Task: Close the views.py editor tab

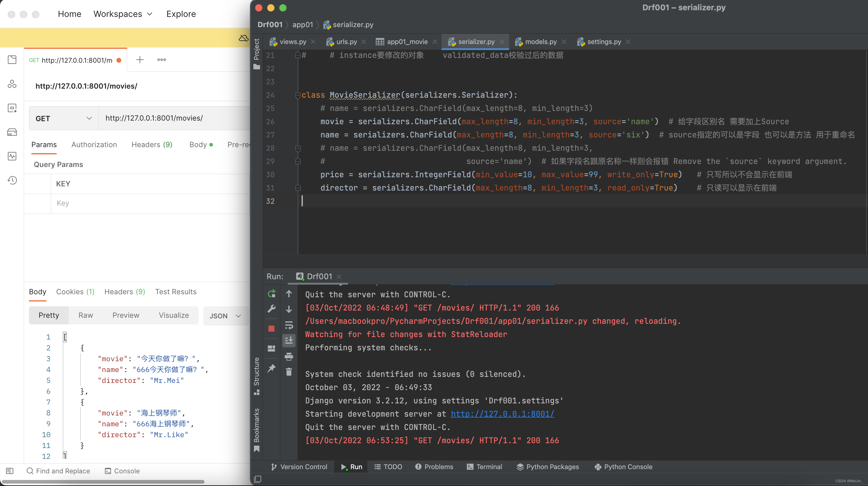Action: (x=313, y=42)
